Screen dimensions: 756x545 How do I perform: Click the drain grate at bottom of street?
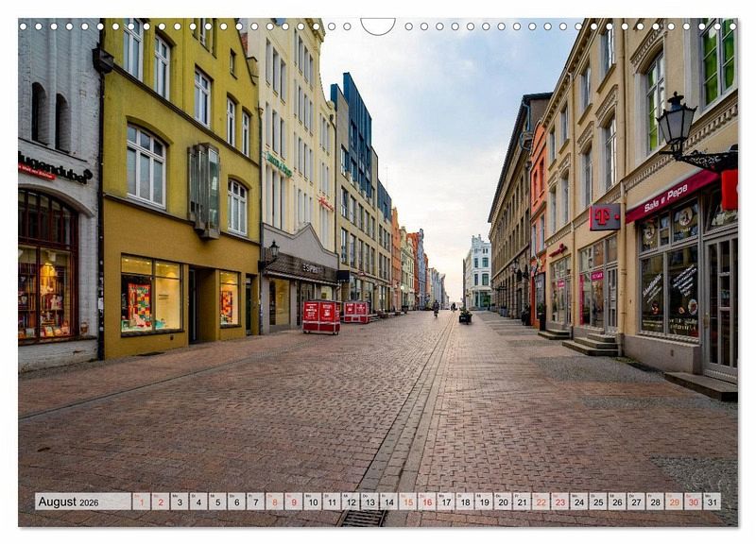[364, 518]
